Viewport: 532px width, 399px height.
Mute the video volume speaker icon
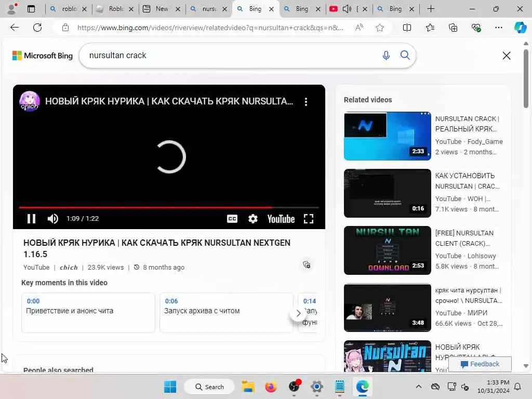click(53, 219)
